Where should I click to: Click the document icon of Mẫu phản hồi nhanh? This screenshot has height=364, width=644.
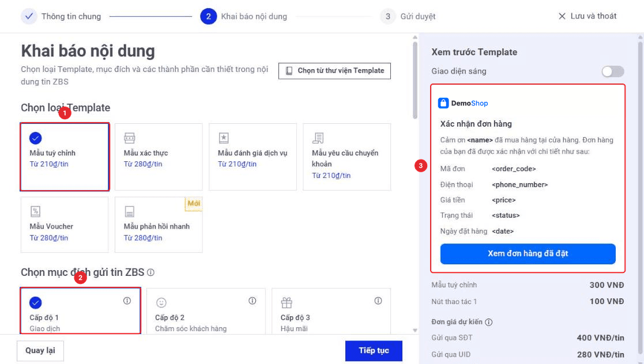coord(129,211)
